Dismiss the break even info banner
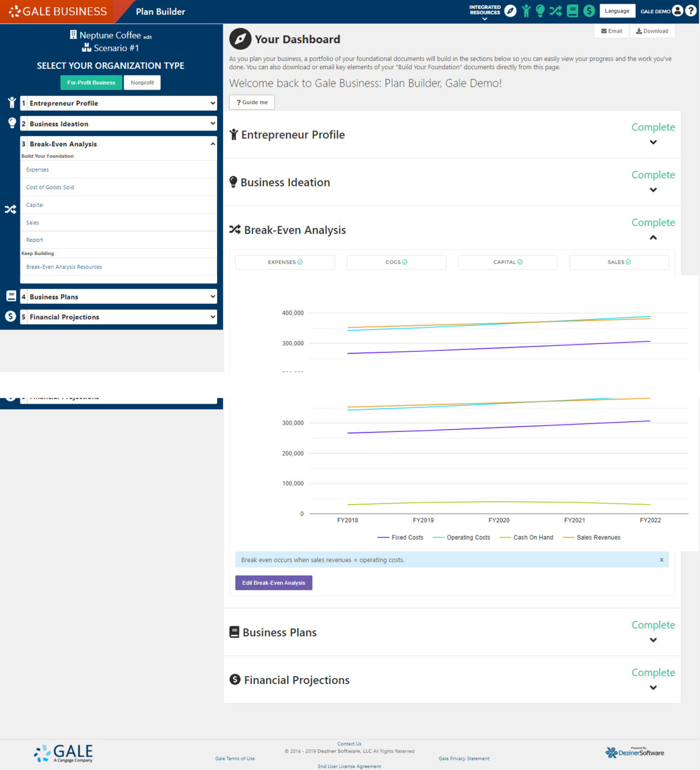700x770 pixels. coord(662,560)
